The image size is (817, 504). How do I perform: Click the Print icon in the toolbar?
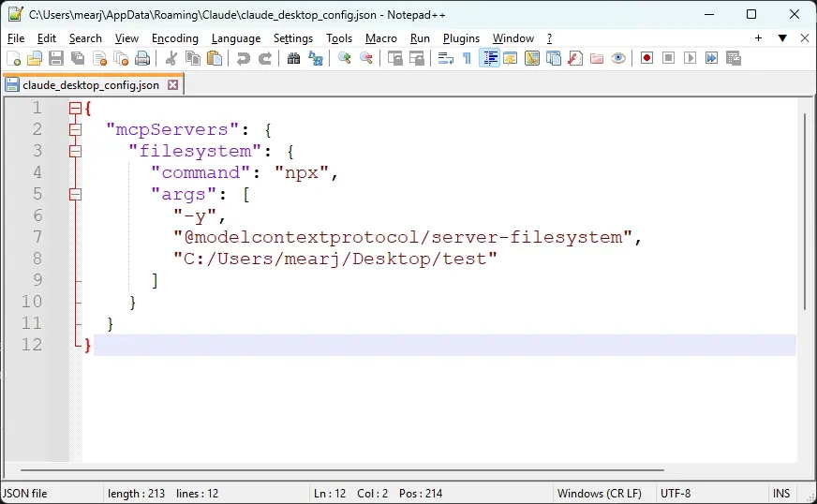click(142, 58)
